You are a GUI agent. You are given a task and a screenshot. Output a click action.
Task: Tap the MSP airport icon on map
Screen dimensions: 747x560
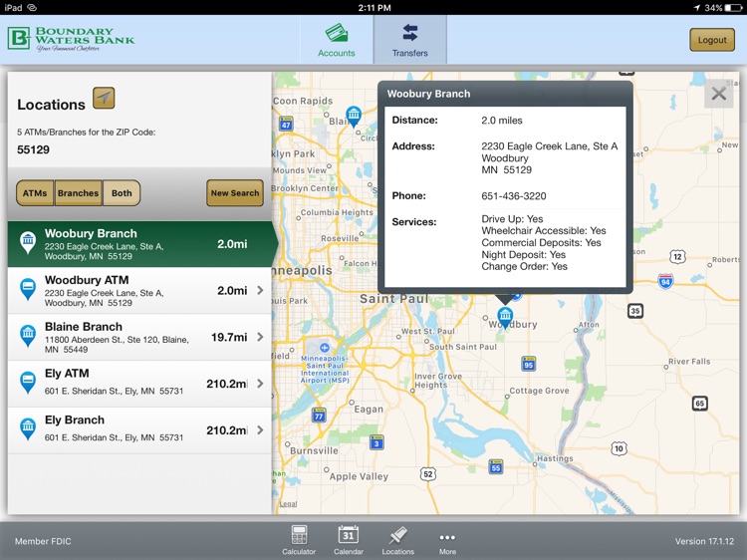point(325,348)
